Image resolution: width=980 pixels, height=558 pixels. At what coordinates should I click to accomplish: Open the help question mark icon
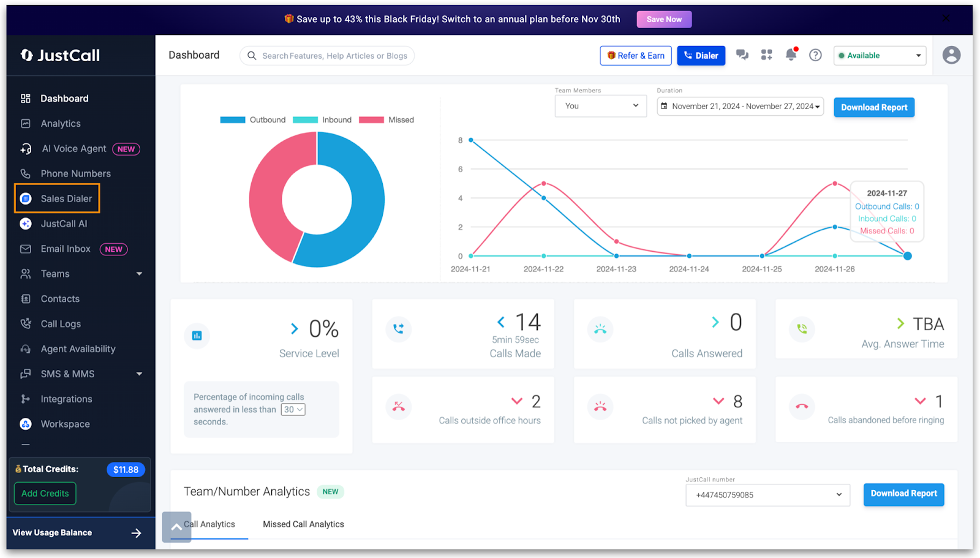815,55
